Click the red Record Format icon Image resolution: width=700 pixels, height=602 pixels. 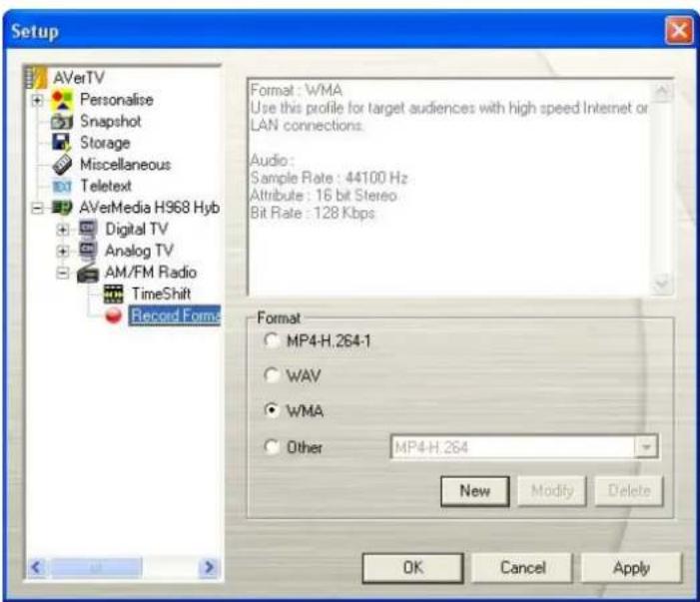(114, 315)
